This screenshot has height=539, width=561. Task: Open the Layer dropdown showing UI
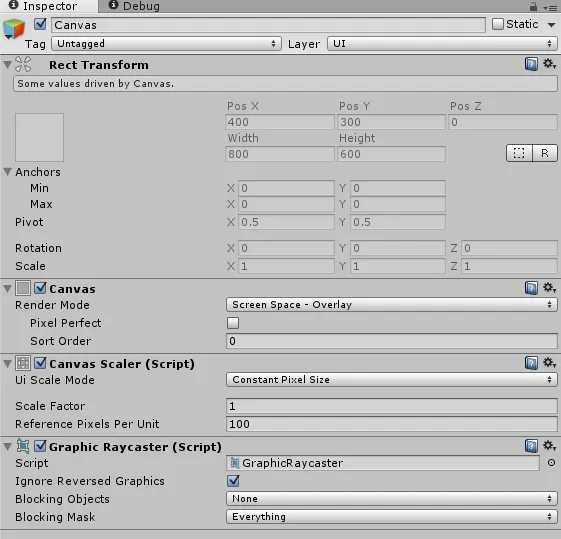pyautogui.click(x=442, y=44)
